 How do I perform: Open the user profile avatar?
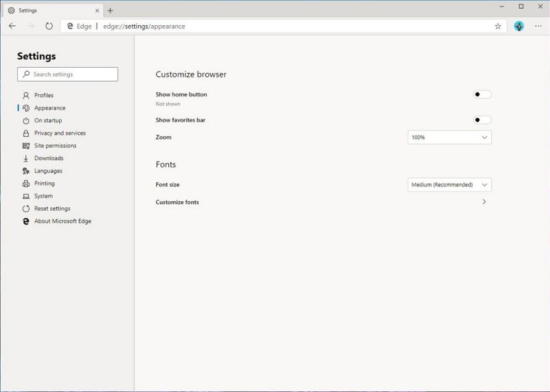coord(519,26)
